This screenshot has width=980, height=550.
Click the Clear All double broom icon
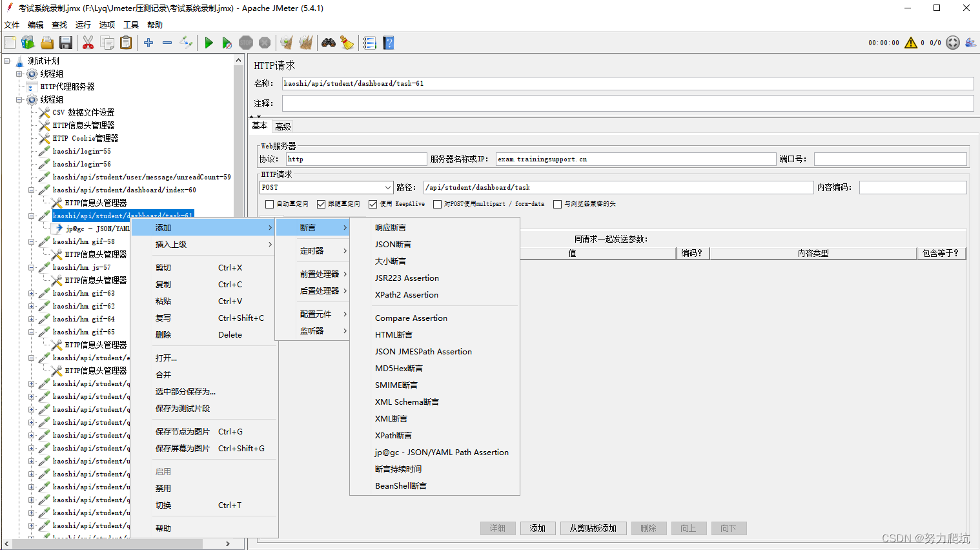(x=305, y=43)
